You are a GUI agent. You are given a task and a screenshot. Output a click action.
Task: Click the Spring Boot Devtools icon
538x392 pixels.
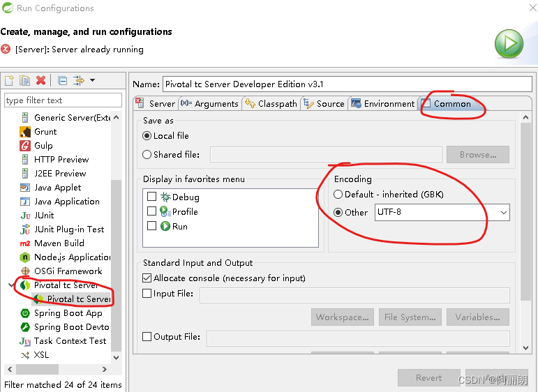(25, 327)
